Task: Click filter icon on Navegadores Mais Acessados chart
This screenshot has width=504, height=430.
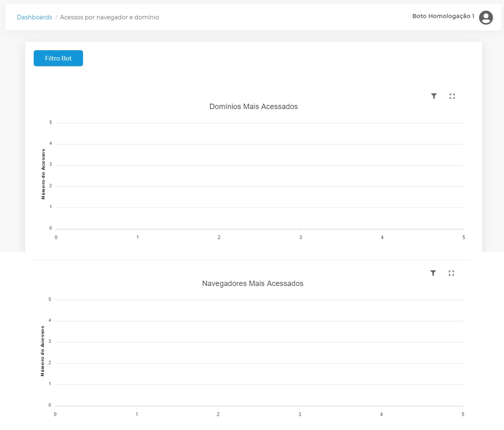Action: pyautogui.click(x=433, y=273)
